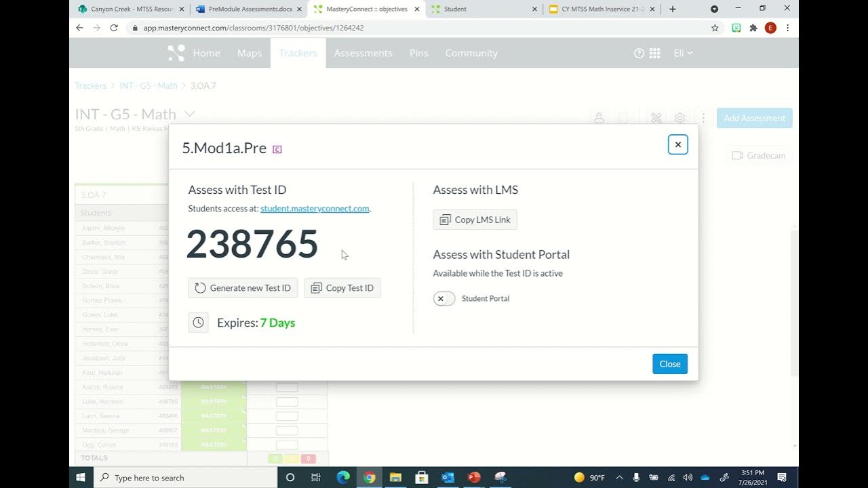Open a new browser tab

coord(673,9)
